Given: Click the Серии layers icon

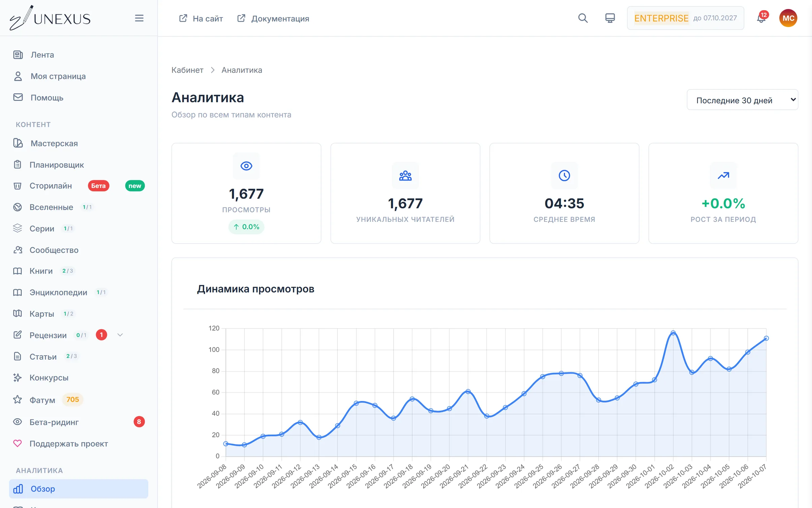Looking at the screenshot, I should (17, 228).
